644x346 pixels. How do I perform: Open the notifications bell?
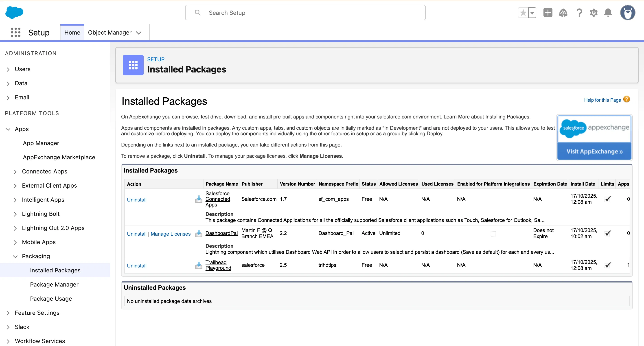(608, 13)
